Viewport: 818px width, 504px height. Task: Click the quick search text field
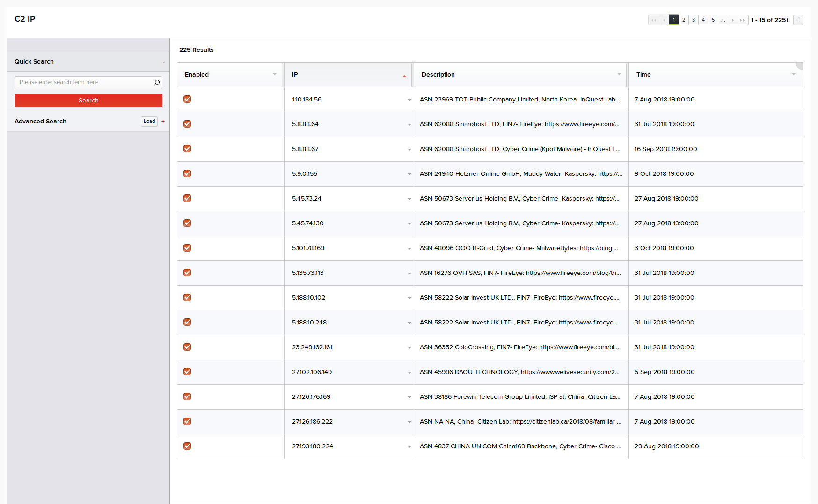click(x=84, y=83)
